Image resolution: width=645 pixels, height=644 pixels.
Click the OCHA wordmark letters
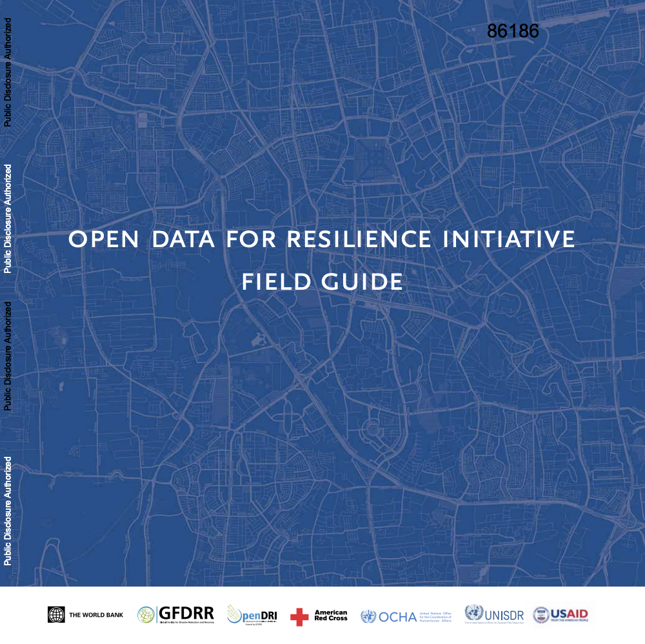pos(398,617)
